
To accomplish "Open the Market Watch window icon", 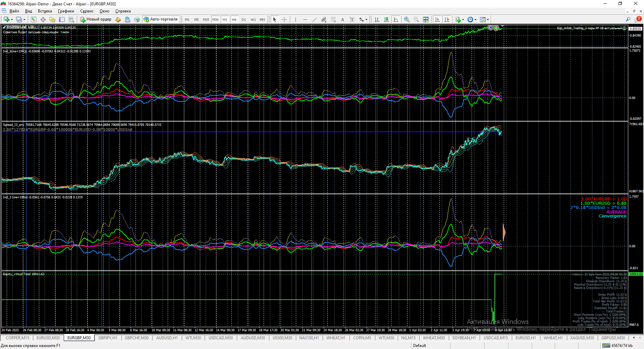I will coord(34,19).
